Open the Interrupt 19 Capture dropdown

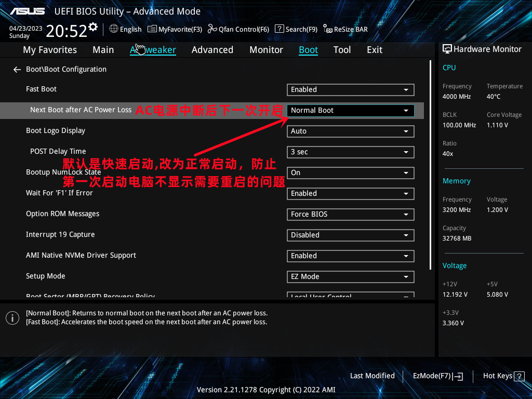coord(351,235)
